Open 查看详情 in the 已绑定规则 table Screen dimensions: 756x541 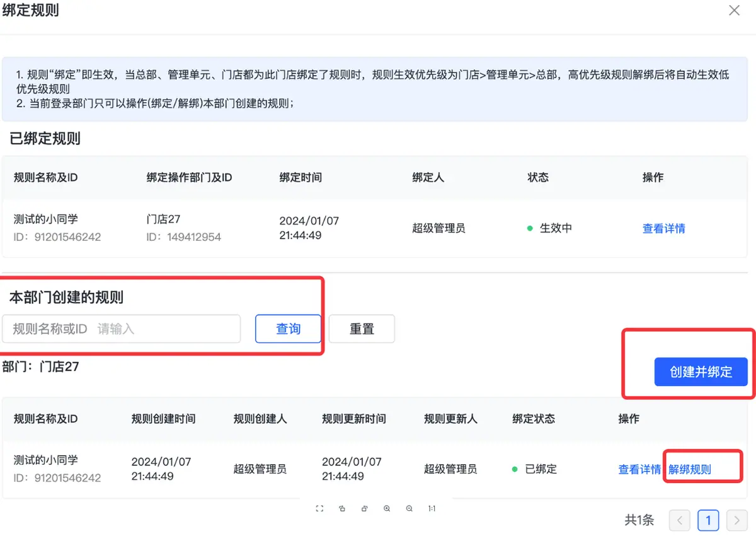tap(664, 228)
